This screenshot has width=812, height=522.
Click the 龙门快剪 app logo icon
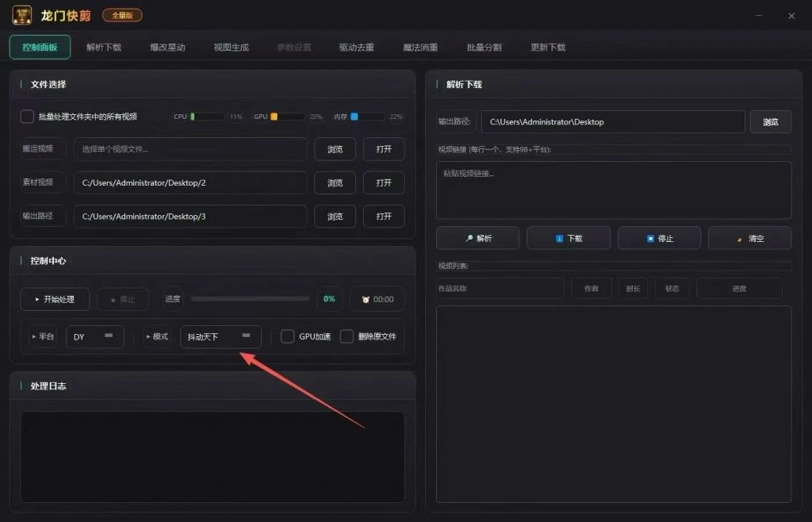click(x=22, y=15)
